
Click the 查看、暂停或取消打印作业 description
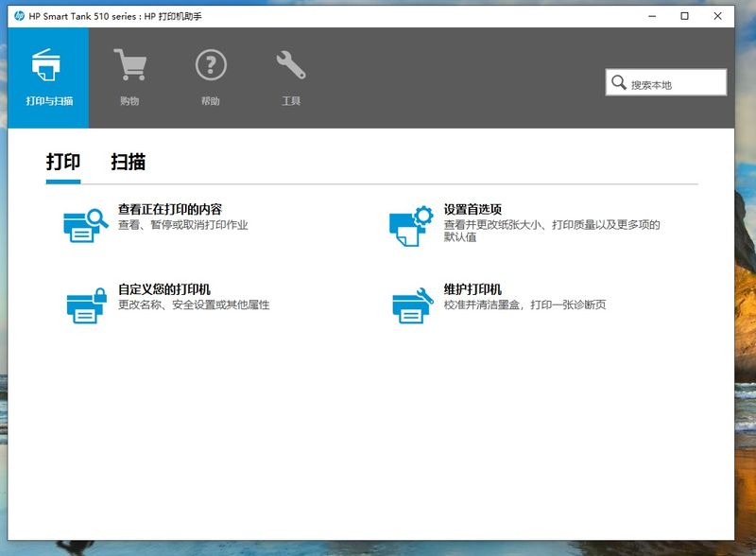tap(182, 225)
